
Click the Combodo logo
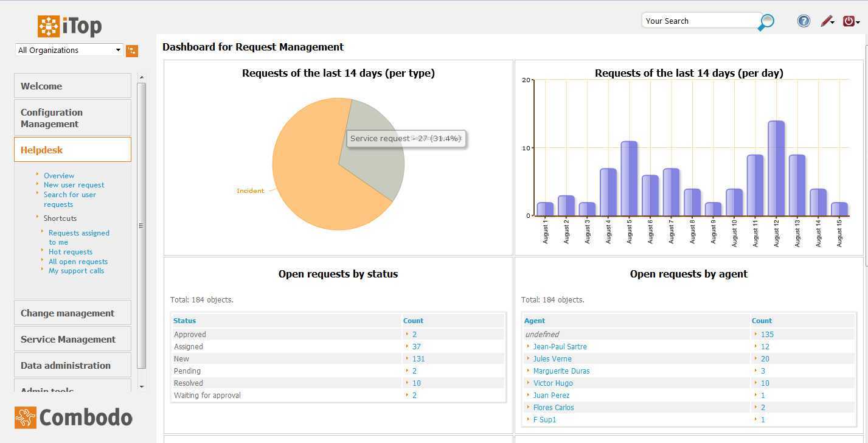74,417
